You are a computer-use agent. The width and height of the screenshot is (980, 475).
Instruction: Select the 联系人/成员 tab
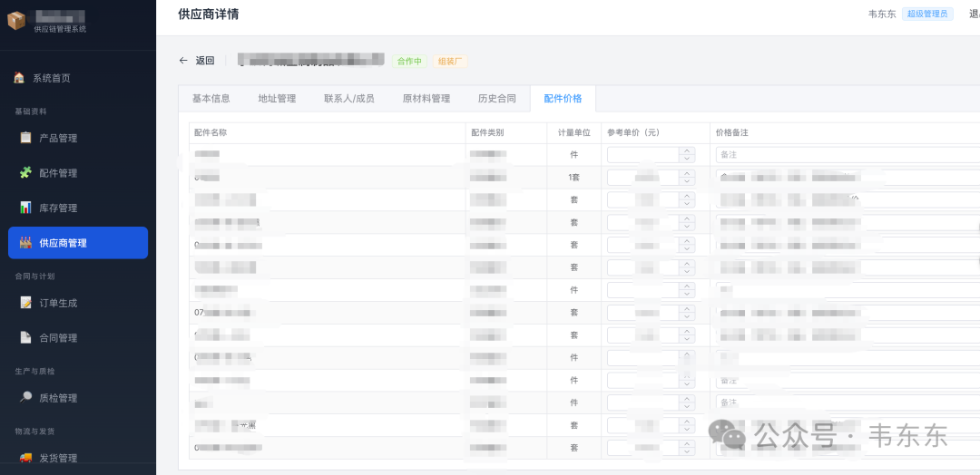click(x=348, y=98)
